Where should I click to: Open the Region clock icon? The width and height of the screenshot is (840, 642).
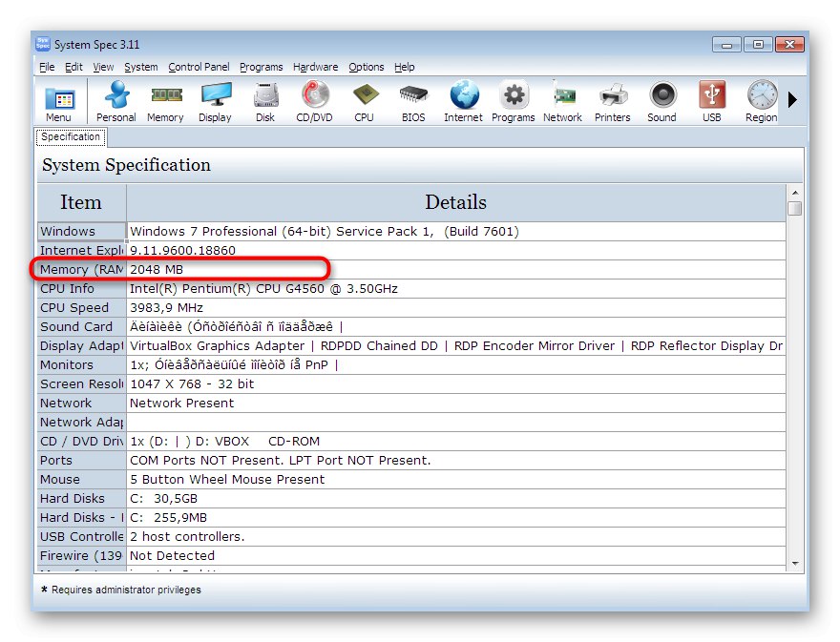click(762, 102)
